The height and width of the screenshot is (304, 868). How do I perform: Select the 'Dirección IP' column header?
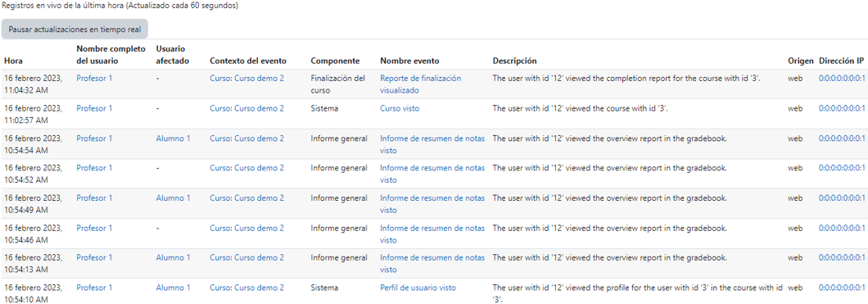click(841, 61)
